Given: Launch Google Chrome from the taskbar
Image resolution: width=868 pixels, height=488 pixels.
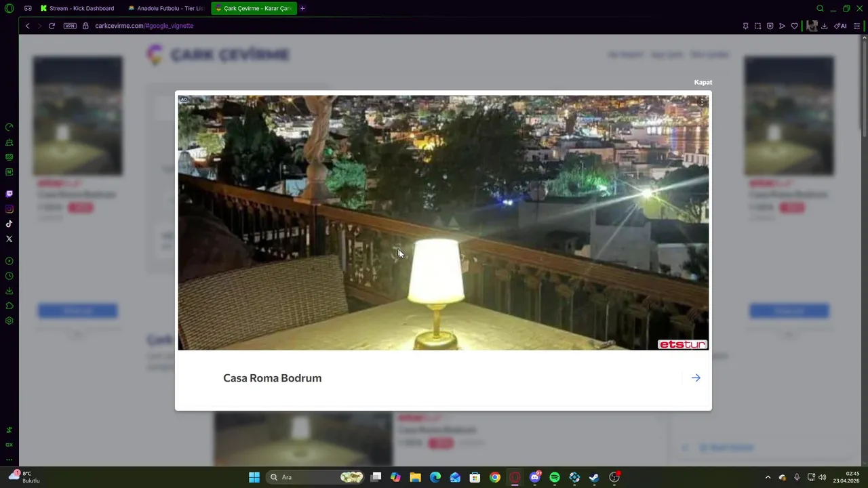Looking at the screenshot, I should 495,477.
